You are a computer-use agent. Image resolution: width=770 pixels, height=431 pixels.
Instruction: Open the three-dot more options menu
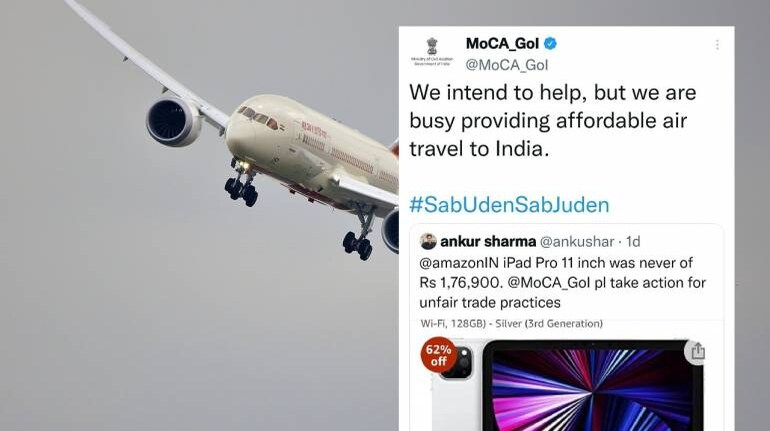[717, 45]
